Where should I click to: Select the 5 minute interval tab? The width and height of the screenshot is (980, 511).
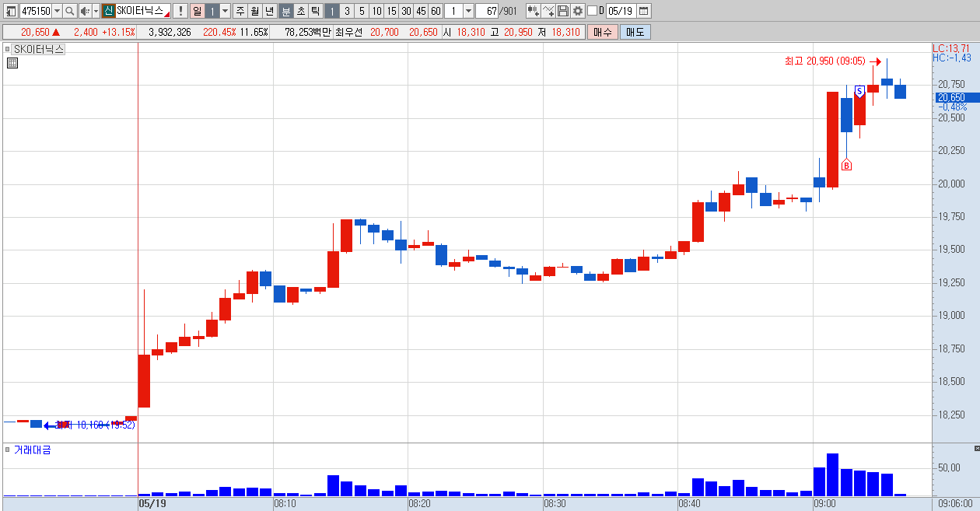point(362,11)
